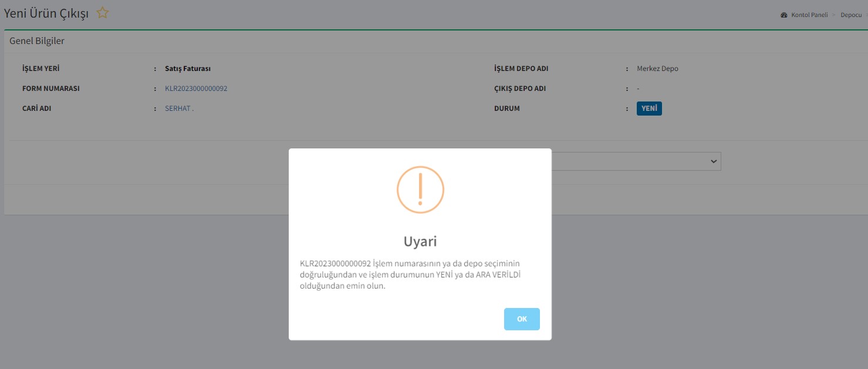Click the Merkez Depo value
The height and width of the screenshot is (369, 868).
pyautogui.click(x=657, y=69)
